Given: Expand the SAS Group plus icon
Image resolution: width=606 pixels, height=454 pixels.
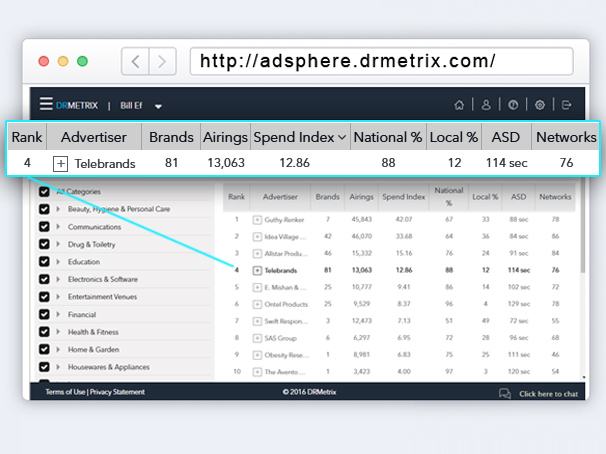Looking at the screenshot, I should click(x=257, y=338).
